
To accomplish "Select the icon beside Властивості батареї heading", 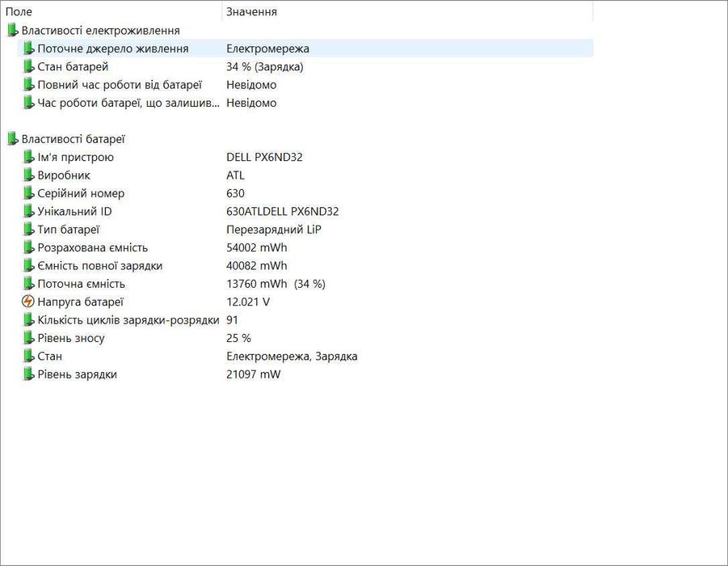I will click(13, 139).
